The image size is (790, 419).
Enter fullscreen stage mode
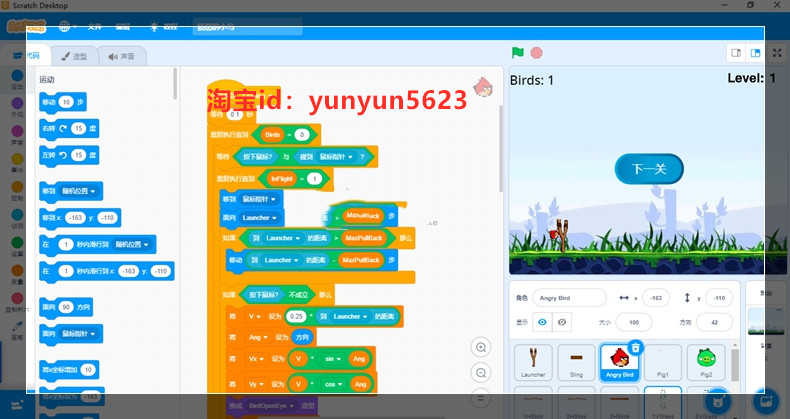pos(777,53)
